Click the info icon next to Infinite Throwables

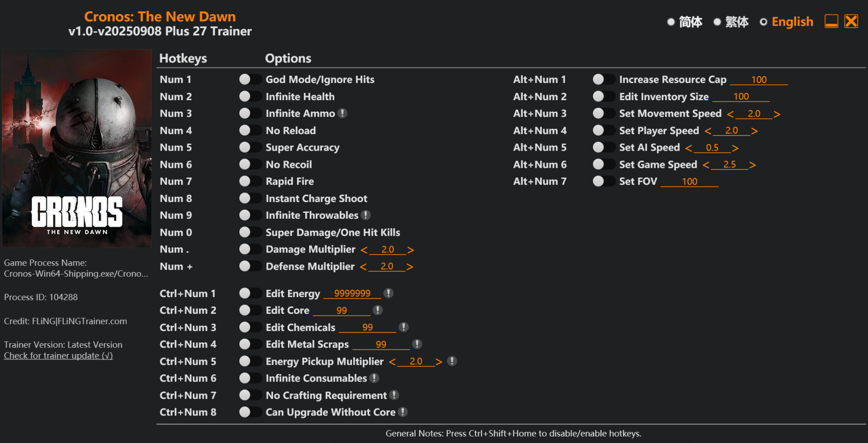tap(366, 215)
